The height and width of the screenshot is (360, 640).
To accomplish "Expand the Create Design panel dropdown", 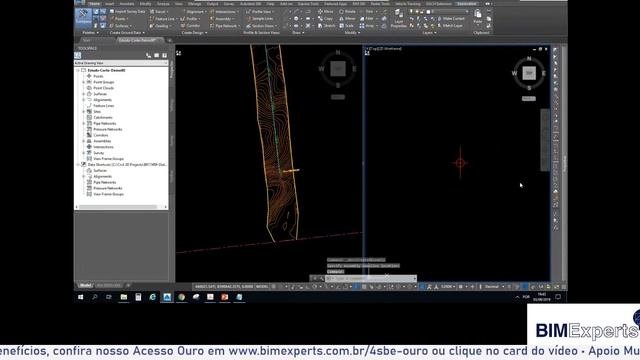I will pos(194,33).
